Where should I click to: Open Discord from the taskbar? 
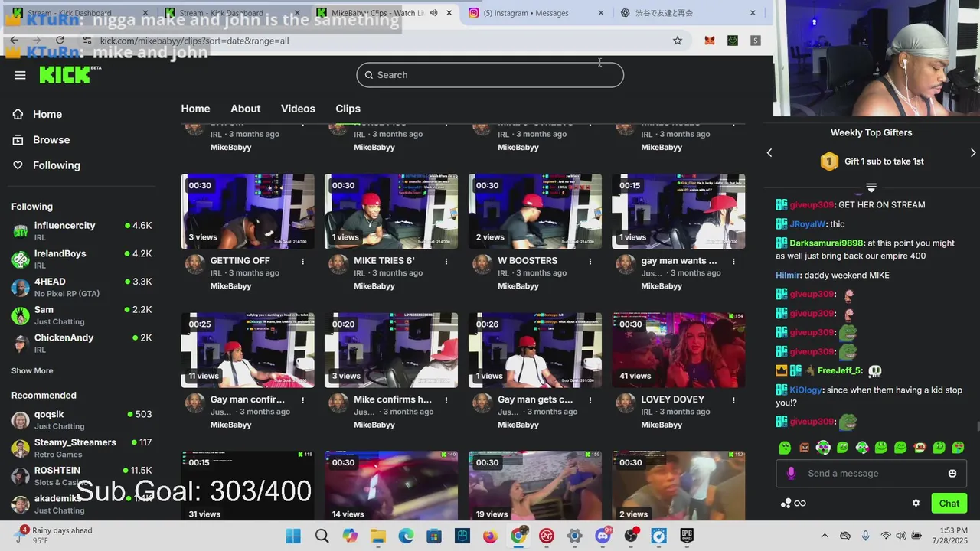[x=603, y=536]
